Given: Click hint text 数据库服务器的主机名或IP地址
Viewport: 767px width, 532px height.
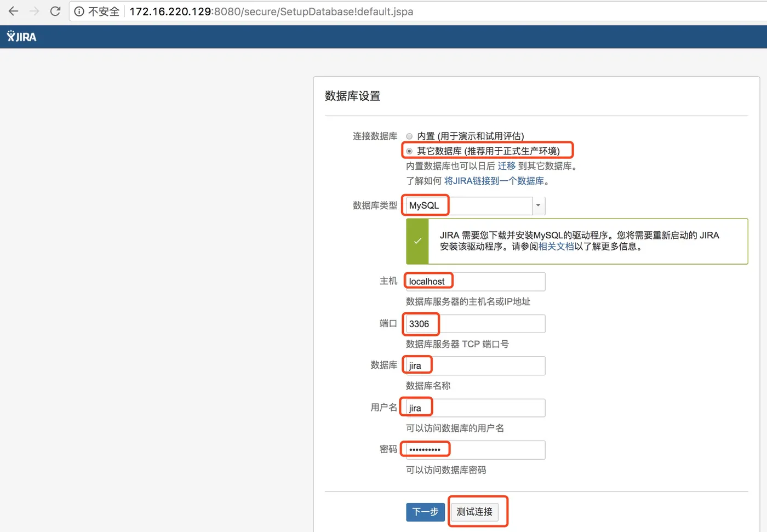Looking at the screenshot, I should click(x=468, y=302).
